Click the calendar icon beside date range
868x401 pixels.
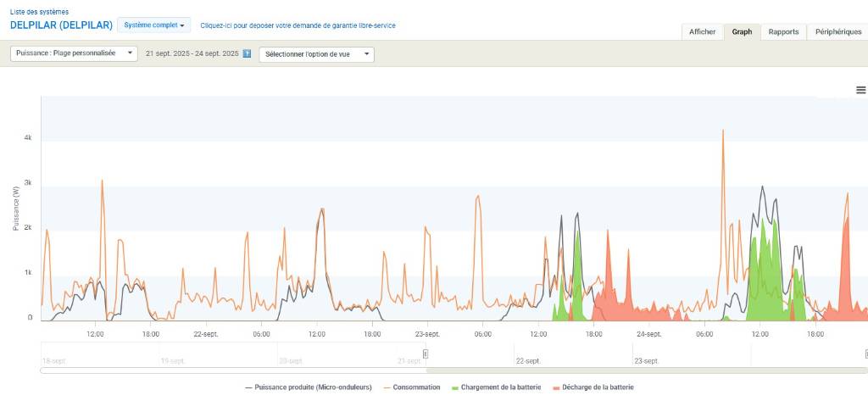click(247, 53)
